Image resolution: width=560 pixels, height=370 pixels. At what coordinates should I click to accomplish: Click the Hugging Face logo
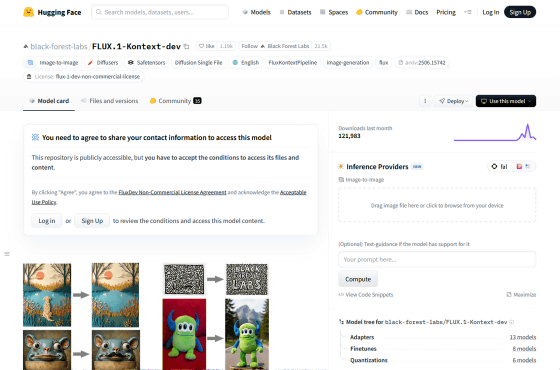pos(52,12)
